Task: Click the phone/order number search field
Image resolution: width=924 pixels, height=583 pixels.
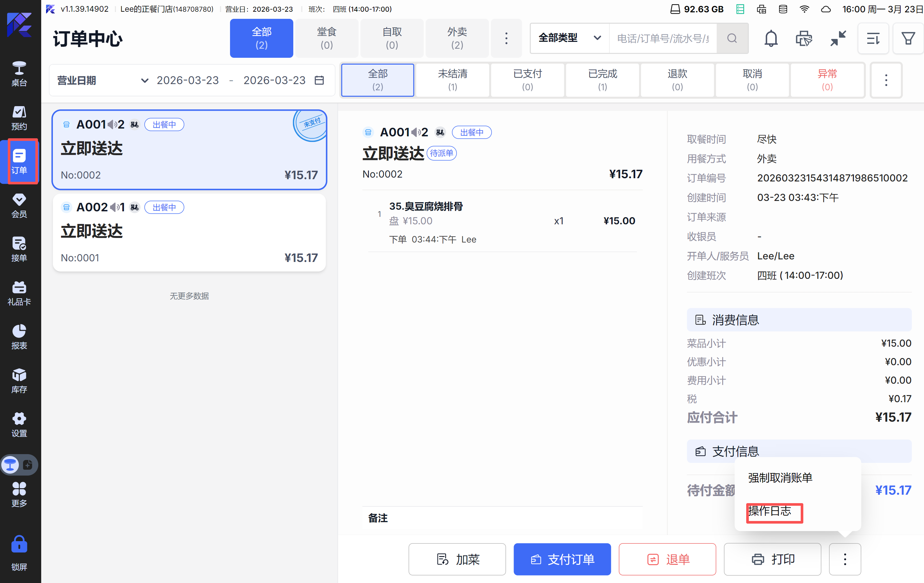Action: tap(663, 38)
